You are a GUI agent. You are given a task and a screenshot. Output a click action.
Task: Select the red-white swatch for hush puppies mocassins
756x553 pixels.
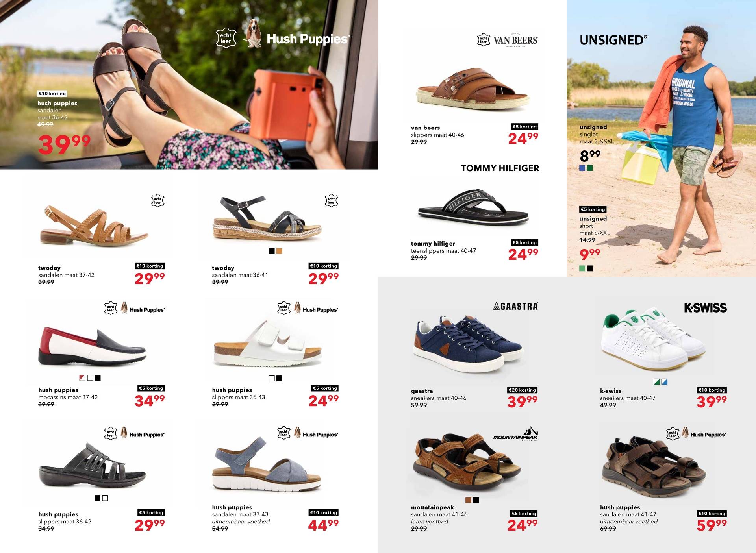[x=82, y=378]
